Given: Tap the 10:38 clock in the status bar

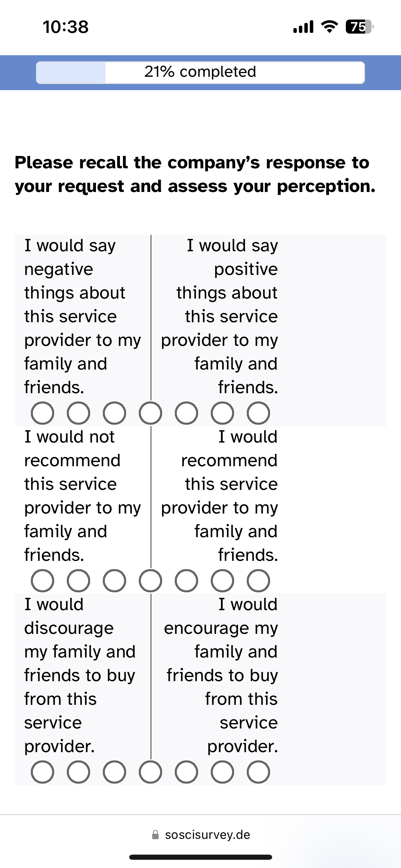Looking at the screenshot, I should 65,27.
